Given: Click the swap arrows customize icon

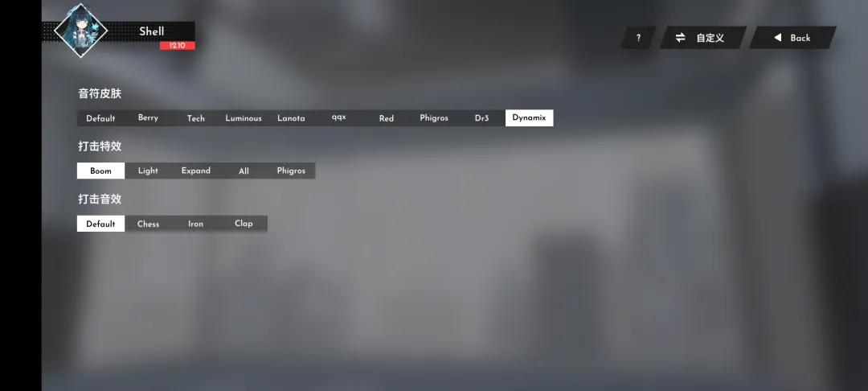Looking at the screenshot, I should tap(681, 38).
